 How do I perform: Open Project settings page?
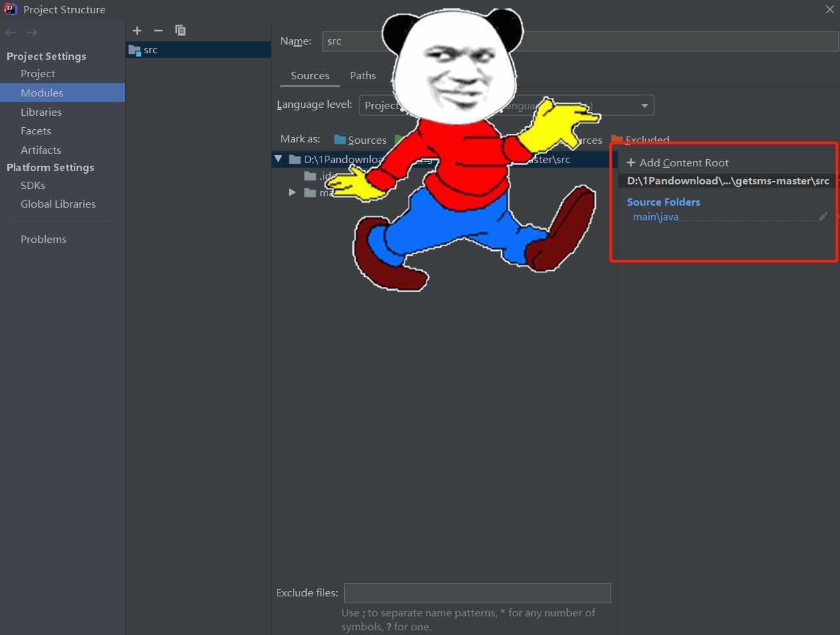[38, 74]
